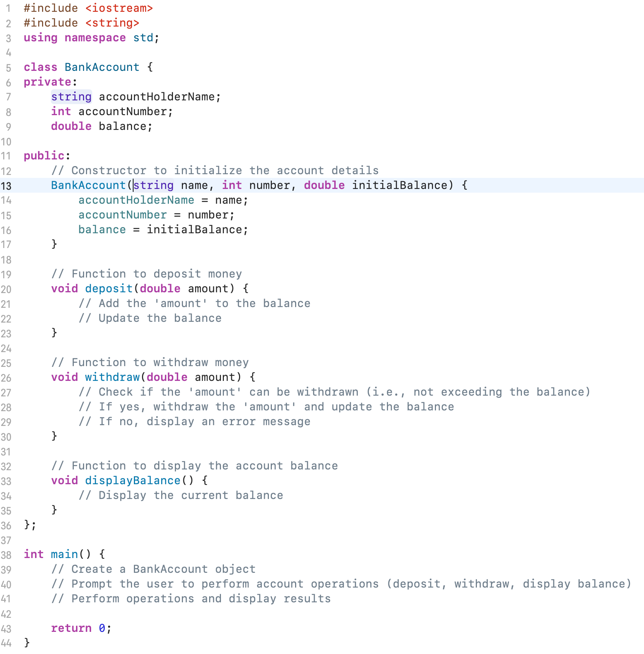Click "accountHolderName" in the name assignment
The width and height of the screenshot is (644, 654).
point(136,200)
